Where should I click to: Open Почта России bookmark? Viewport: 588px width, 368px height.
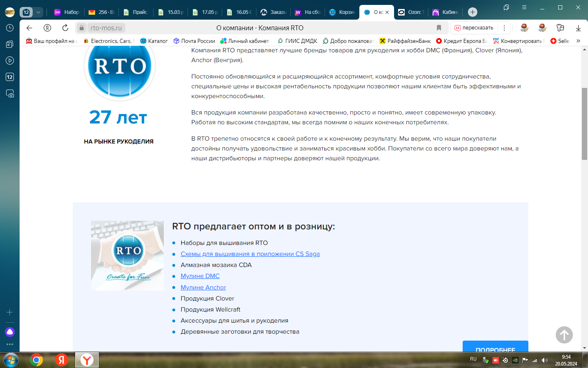pyautogui.click(x=194, y=41)
